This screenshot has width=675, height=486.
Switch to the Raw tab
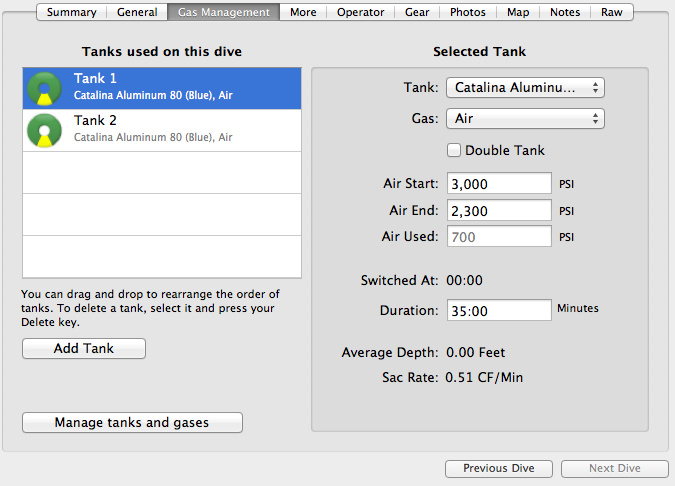click(x=611, y=12)
